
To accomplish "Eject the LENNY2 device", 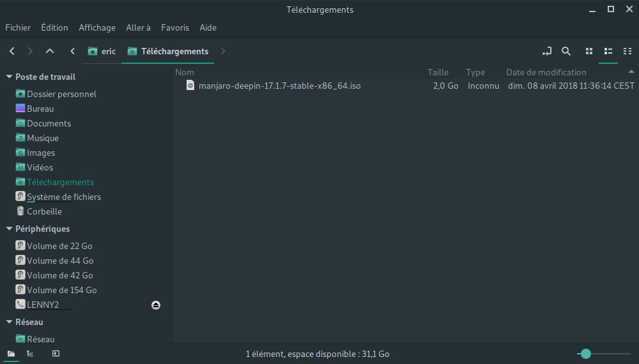I will [156, 305].
